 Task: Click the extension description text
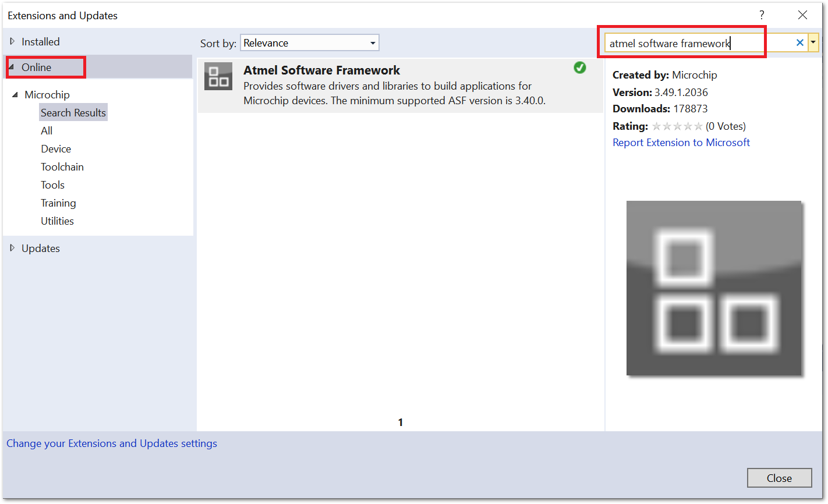(395, 93)
